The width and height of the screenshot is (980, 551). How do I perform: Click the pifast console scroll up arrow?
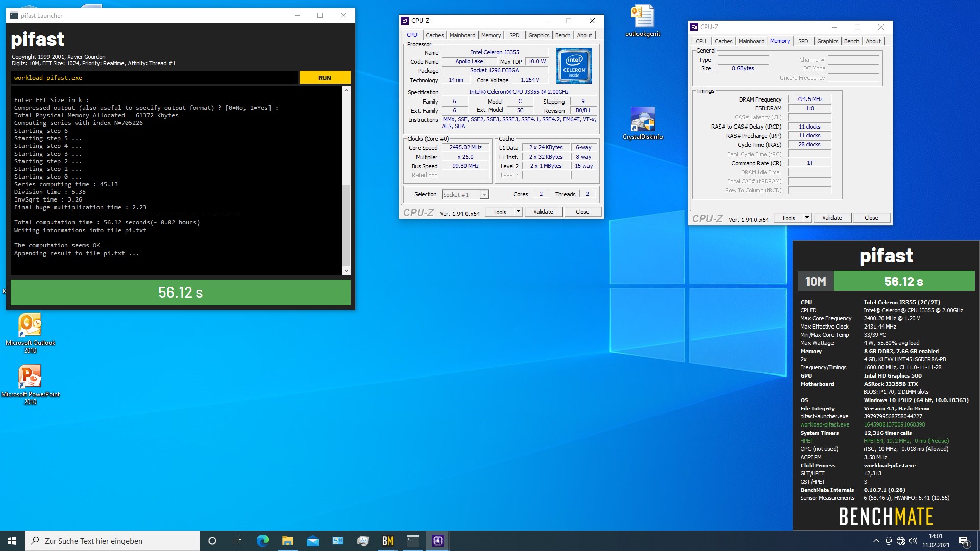(346, 90)
